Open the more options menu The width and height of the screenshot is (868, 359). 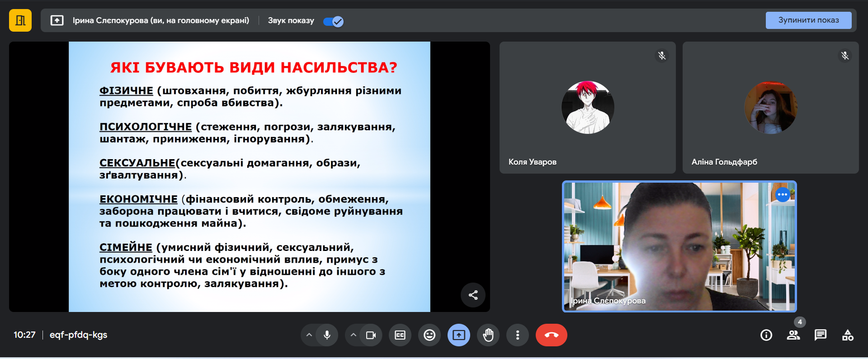[518, 335]
